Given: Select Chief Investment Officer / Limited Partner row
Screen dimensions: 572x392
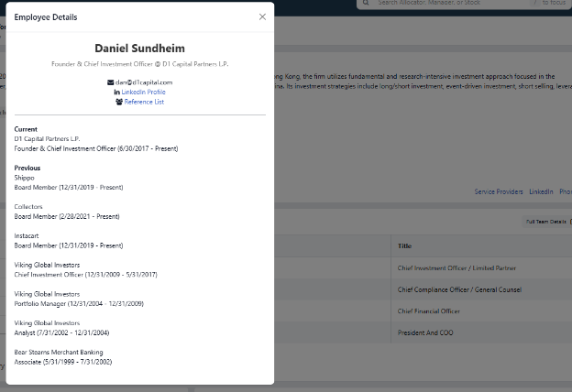Looking at the screenshot, I should (x=456, y=268).
